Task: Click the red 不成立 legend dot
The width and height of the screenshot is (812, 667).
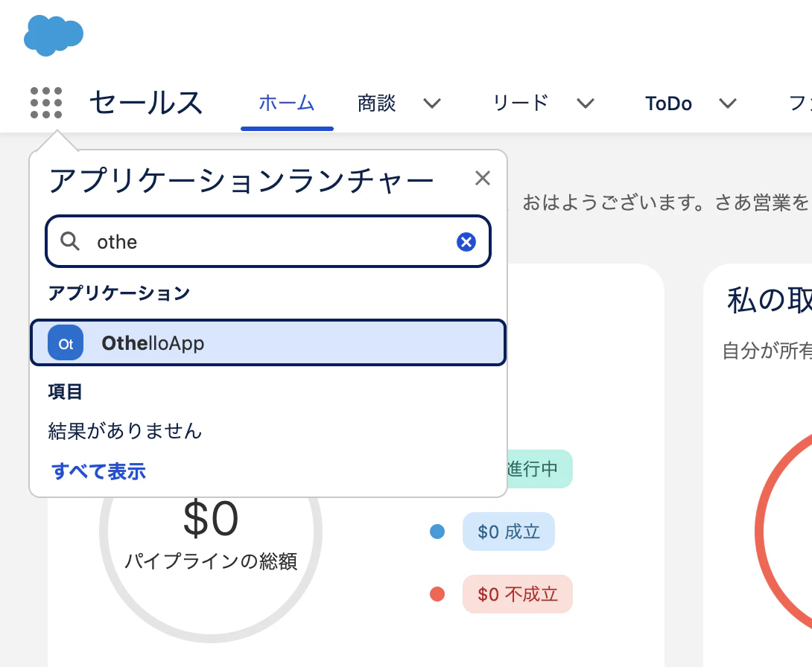Action: (437, 594)
